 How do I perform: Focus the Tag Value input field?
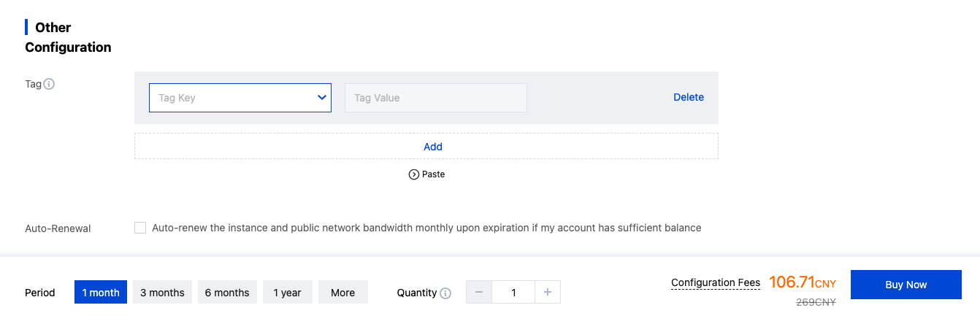coord(435,98)
